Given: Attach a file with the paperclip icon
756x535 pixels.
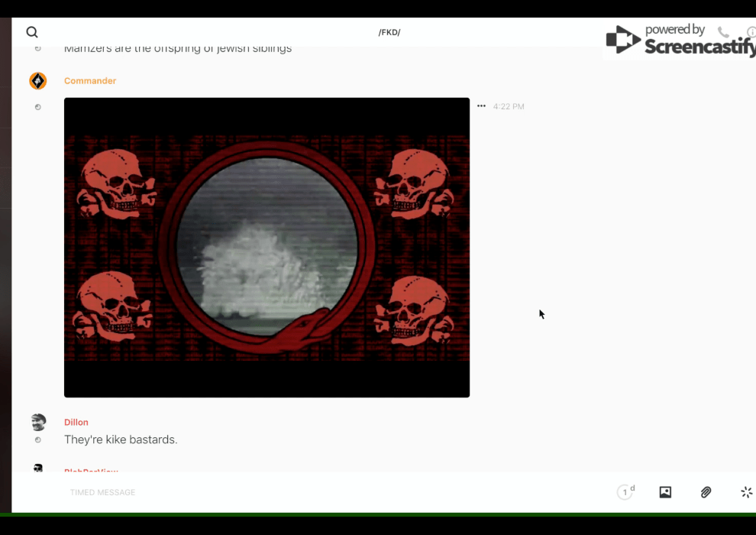Looking at the screenshot, I should pyautogui.click(x=706, y=492).
